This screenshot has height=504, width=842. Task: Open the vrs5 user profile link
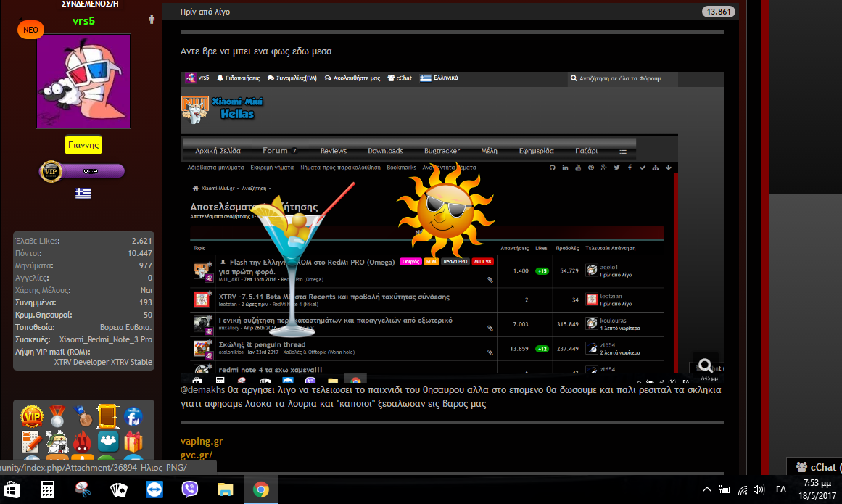(83, 21)
